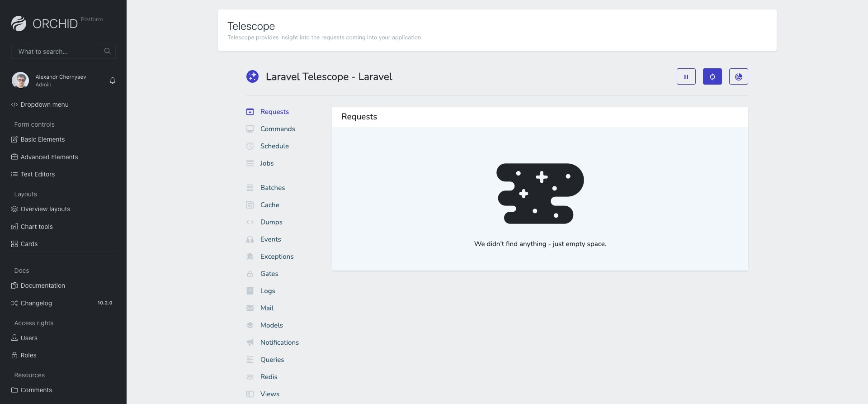Open Changelog version 10.2.0
This screenshot has width=868, height=404.
click(x=36, y=303)
